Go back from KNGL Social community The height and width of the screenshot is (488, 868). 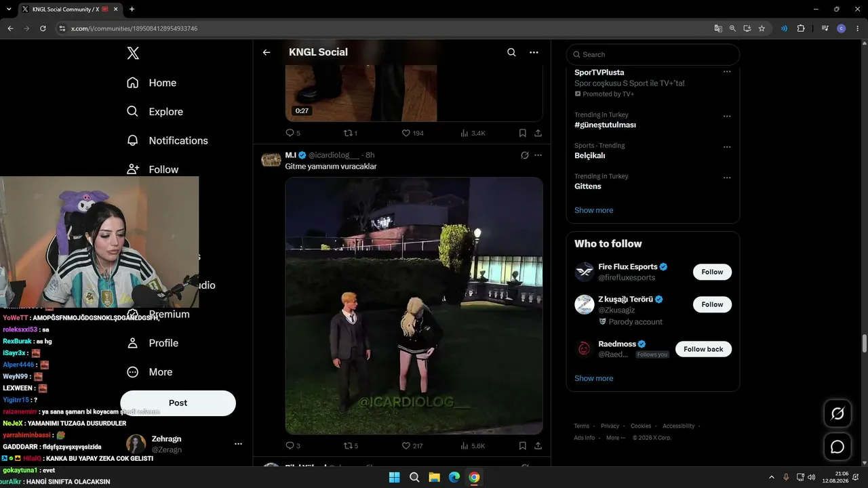(x=267, y=52)
